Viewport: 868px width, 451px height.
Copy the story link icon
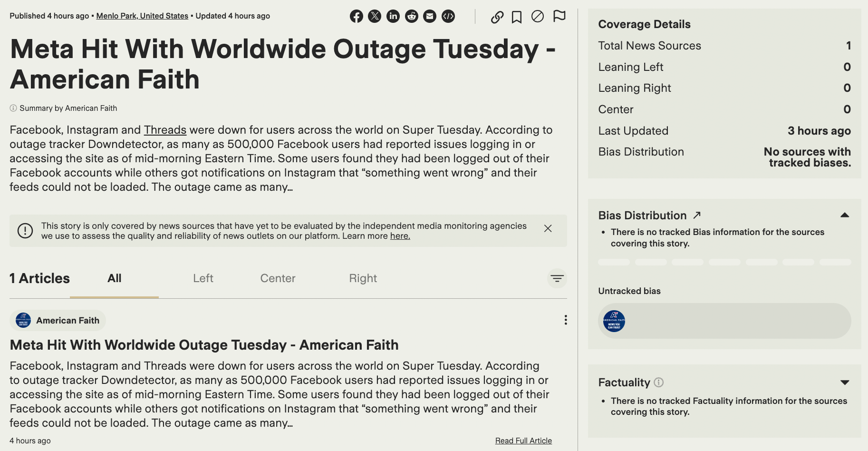coord(497,17)
